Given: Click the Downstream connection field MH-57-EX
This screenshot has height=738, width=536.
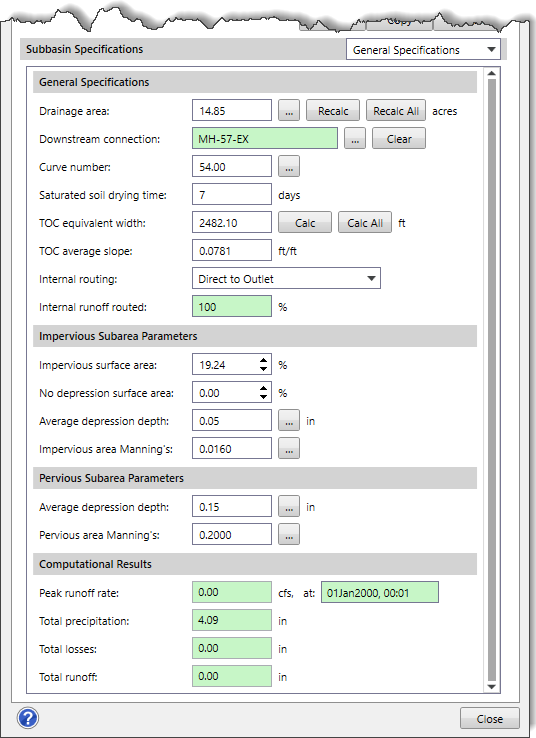Looking at the screenshot, I should tap(264, 139).
